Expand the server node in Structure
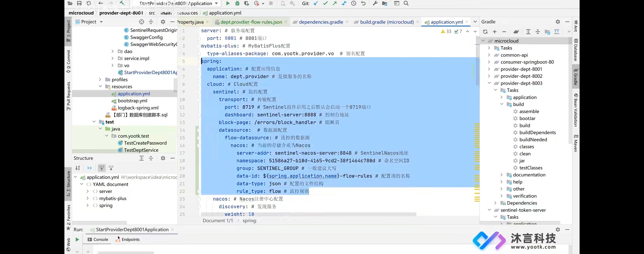Screen dimensions: 644x254 [87, 191]
